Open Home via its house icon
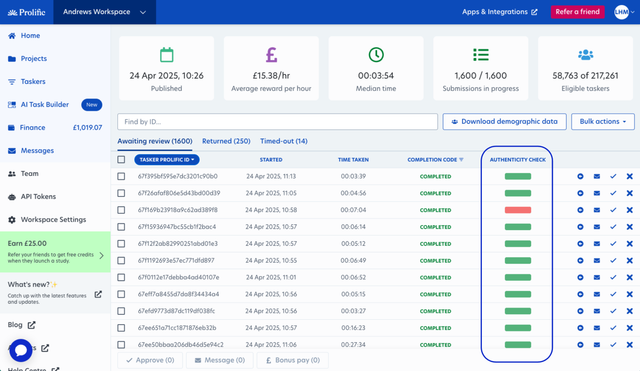Image resolution: width=640 pixels, height=371 pixels. [x=12, y=36]
